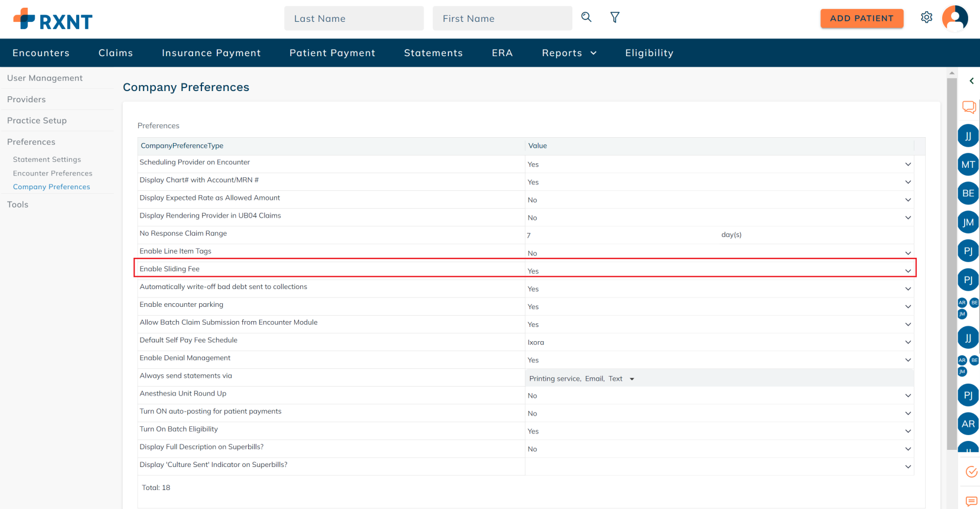The width and height of the screenshot is (980, 509).
Task: Open the Always send statements via dropdown
Action: [x=631, y=379]
